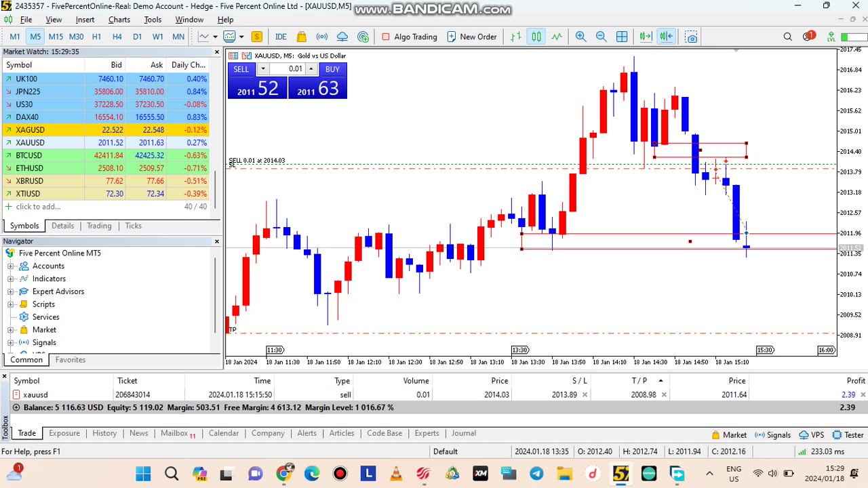Open the MetaEditor IDE
Screen dimensions: 868x488
[281, 37]
